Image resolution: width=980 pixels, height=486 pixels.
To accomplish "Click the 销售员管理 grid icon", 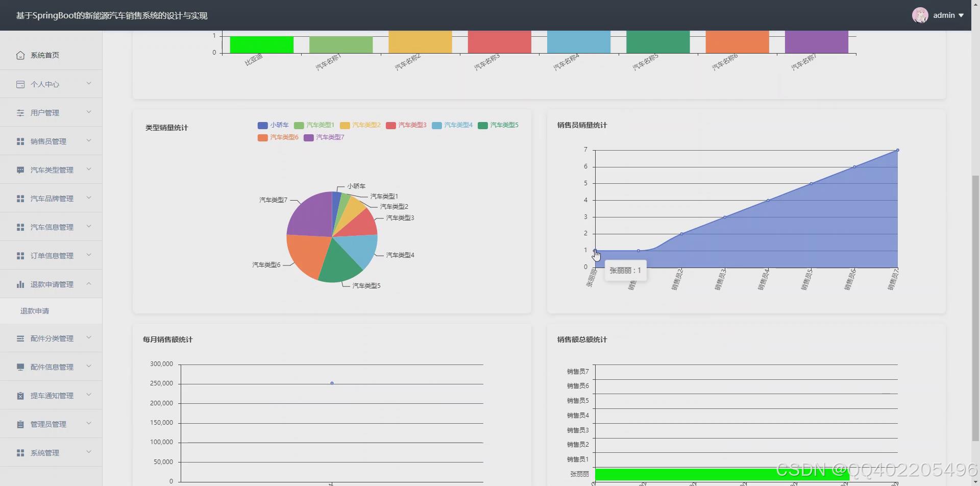I will pos(21,141).
